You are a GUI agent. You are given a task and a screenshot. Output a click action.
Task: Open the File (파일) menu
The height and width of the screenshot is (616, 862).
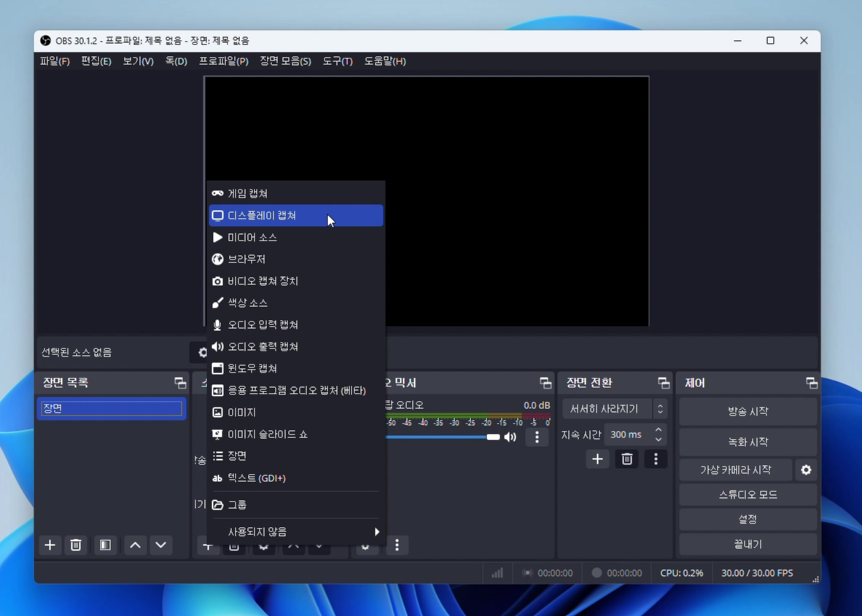coord(55,61)
